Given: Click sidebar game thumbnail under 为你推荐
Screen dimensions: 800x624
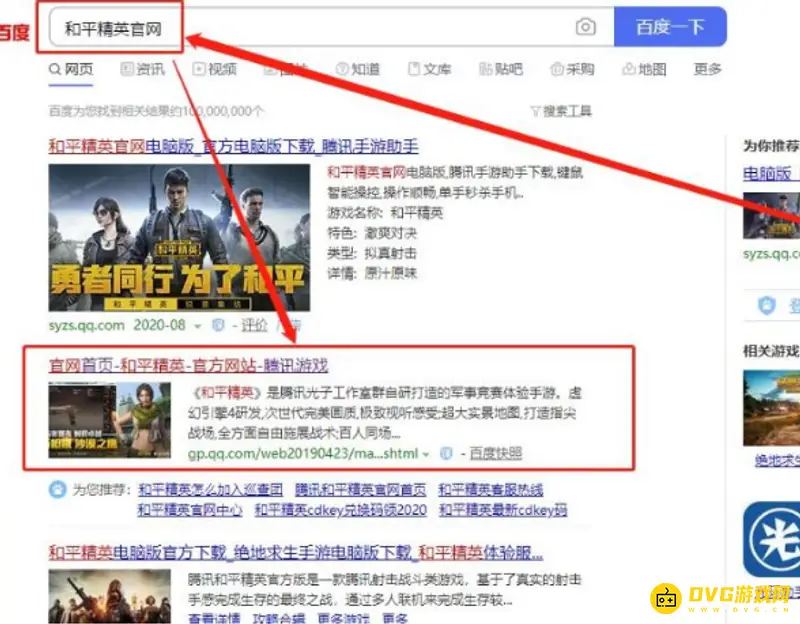Looking at the screenshot, I should [x=771, y=215].
